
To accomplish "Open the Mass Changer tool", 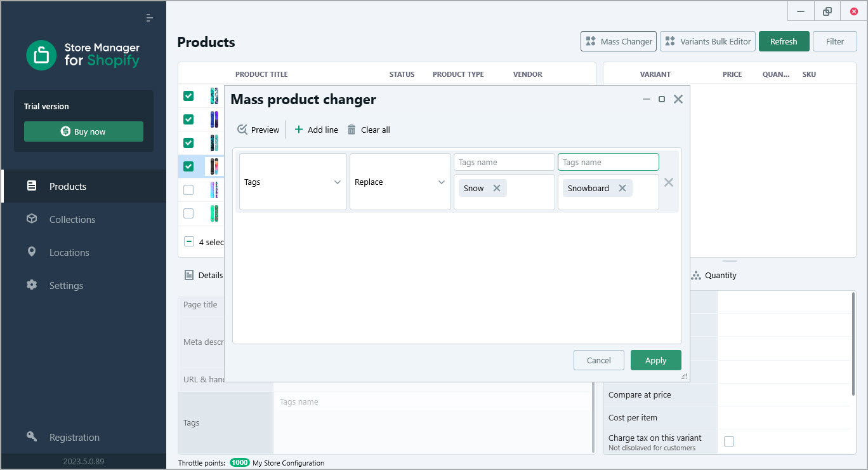I will (x=619, y=41).
